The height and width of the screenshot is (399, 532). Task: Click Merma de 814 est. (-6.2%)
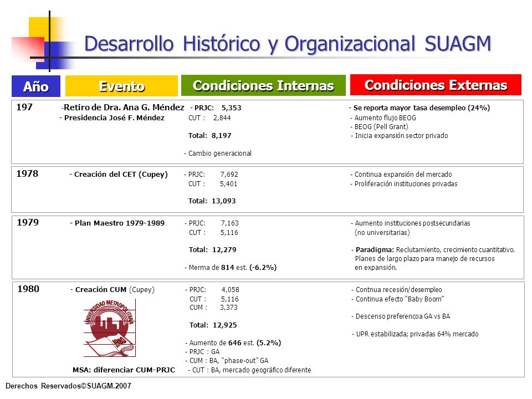coord(231,267)
